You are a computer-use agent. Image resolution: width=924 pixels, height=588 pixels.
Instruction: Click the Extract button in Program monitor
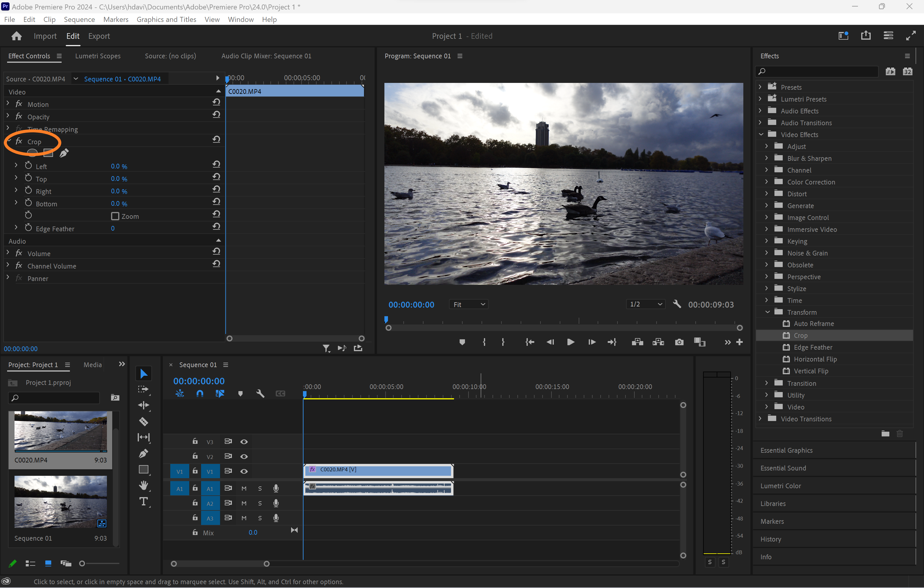click(658, 342)
